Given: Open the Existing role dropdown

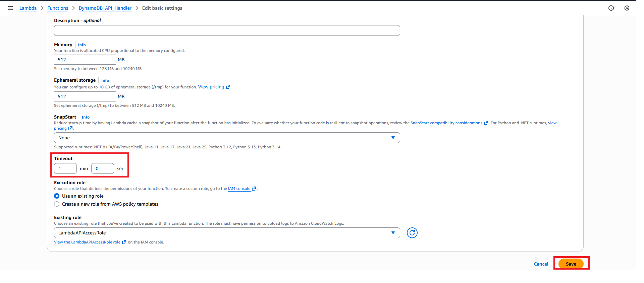Looking at the screenshot, I should coord(227,233).
